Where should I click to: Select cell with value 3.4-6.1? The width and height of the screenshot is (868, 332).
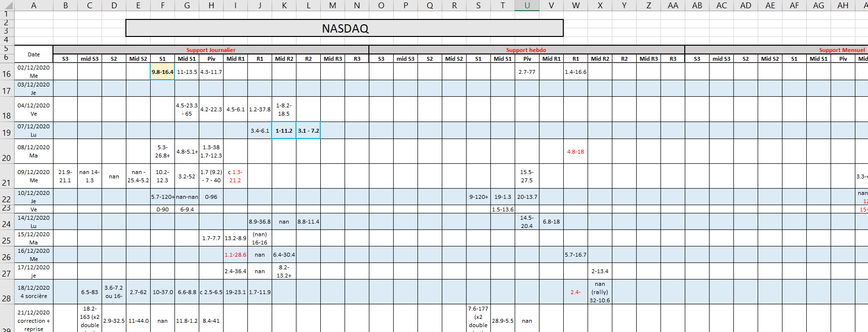point(260,130)
